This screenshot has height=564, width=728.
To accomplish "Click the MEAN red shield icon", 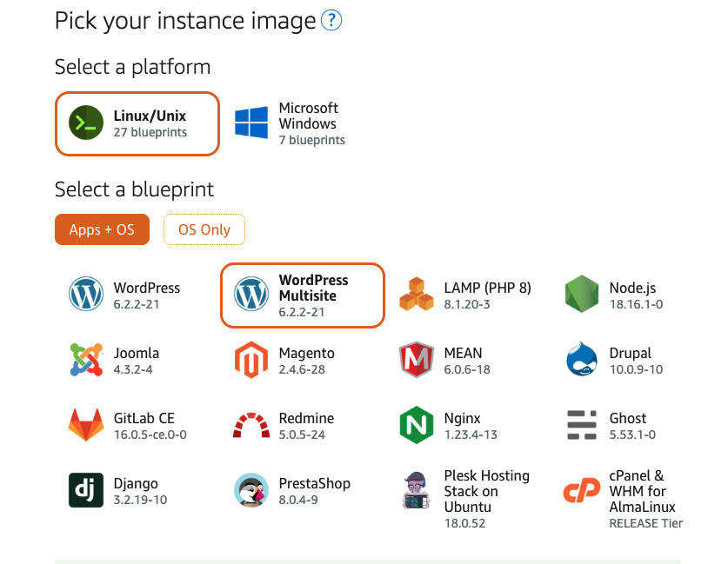I will pos(417,360).
